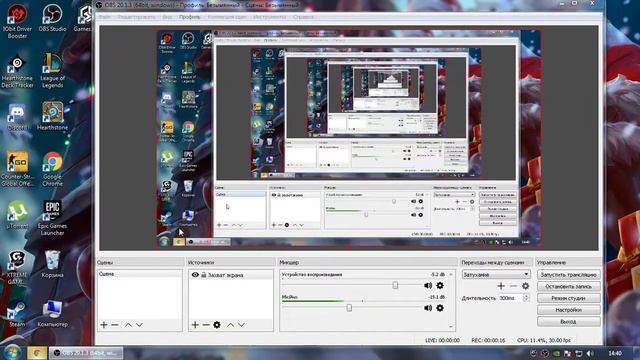Adjust the Mic/Aux volume slider
Viewport: 640px width, 360px height.
pos(349,308)
